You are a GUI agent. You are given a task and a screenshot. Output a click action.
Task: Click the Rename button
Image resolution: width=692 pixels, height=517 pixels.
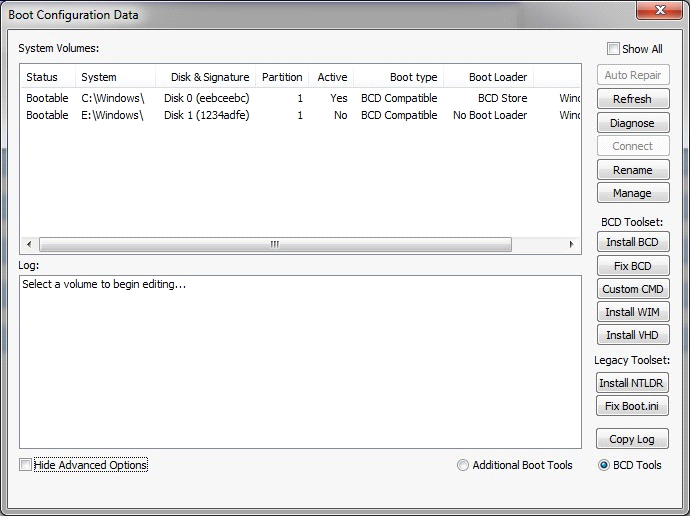(x=633, y=170)
